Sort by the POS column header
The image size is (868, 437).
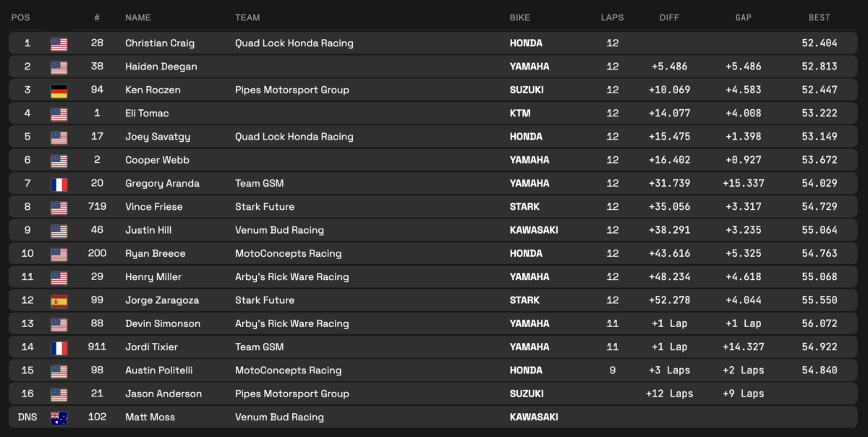pyautogui.click(x=20, y=17)
